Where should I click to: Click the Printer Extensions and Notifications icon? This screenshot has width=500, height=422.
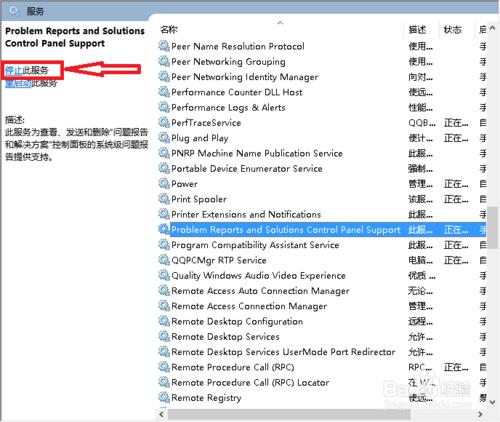tap(164, 214)
